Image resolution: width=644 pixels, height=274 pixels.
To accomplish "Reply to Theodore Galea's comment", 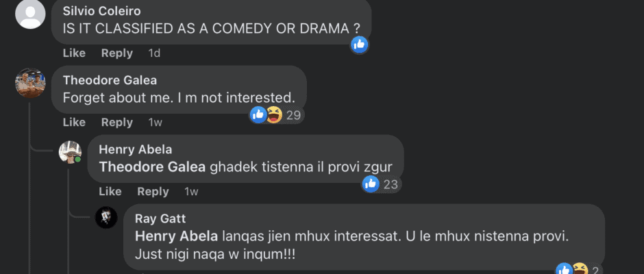I will (116, 123).
